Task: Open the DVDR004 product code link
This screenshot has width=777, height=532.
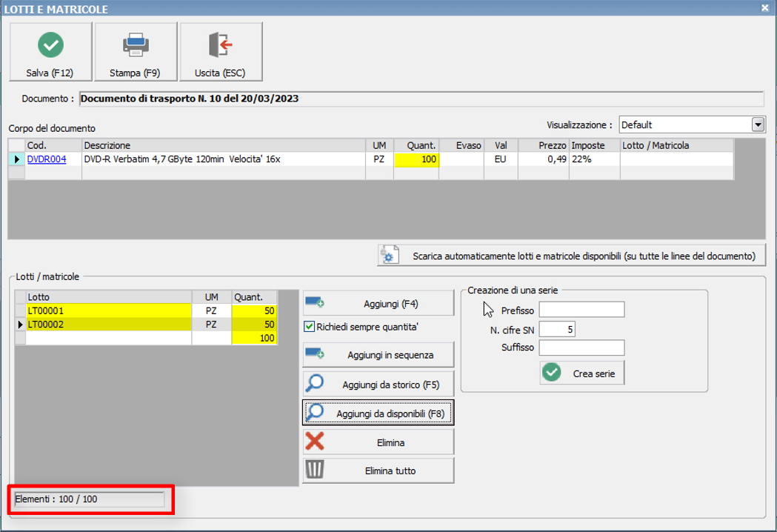Action: [x=47, y=159]
